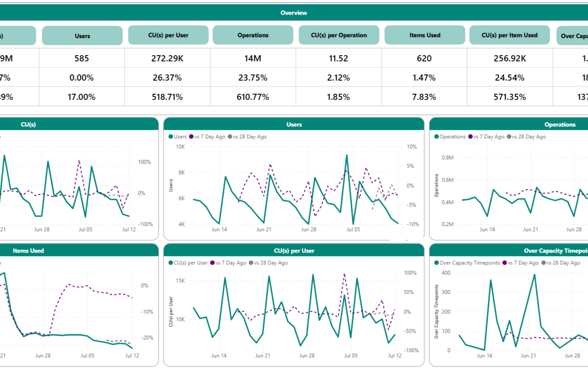Image resolution: width=588 pixels, height=368 pixels.
Task: Click the 571.35% cell
Action: [510, 97]
